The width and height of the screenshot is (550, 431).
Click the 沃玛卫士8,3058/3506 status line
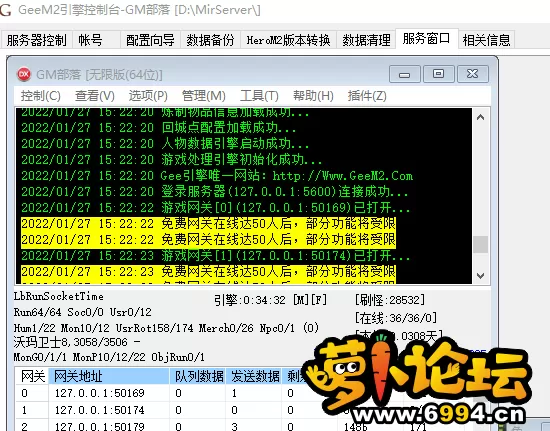click(77, 342)
